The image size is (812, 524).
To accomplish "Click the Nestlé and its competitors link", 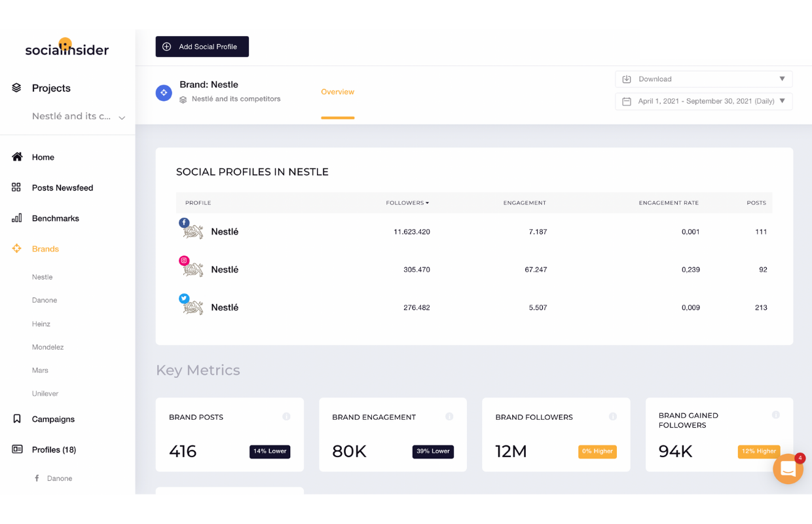I will point(236,100).
